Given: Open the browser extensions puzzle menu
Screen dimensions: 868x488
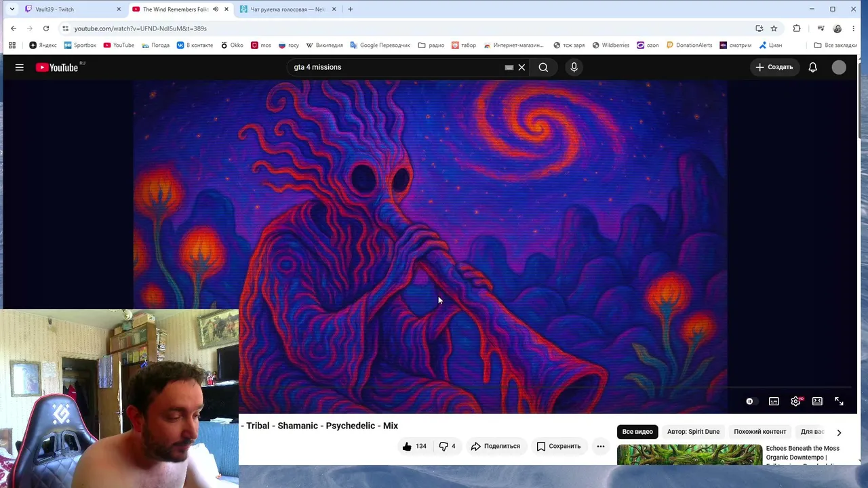Looking at the screenshot, I should tap(797, 28).
